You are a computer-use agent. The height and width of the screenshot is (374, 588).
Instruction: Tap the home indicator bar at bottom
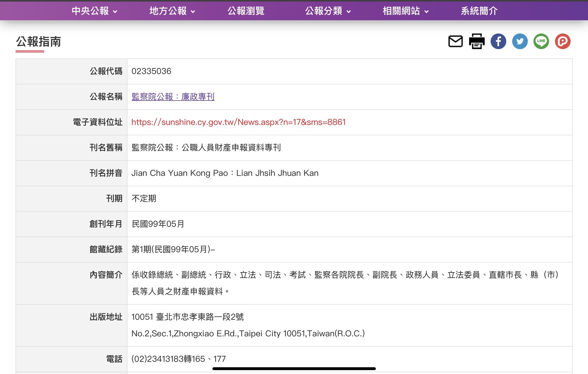(294, 369)
